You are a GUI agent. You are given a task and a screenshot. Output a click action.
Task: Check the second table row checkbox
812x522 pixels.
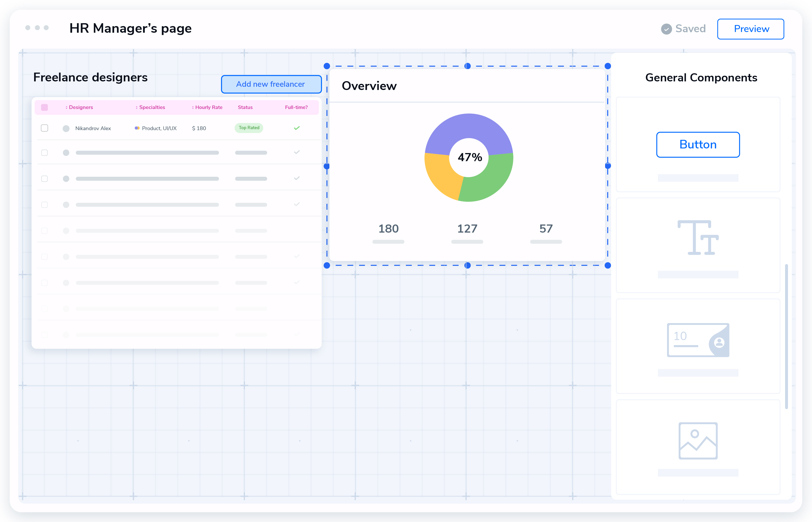coord(44,153)
